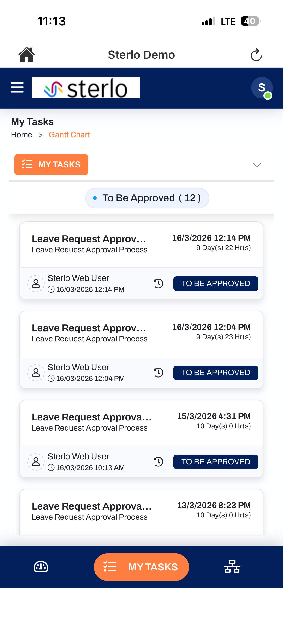The image size is (298, 644).
Task: Select MY TASKS in bottom navigation
Action: [141, 567]
